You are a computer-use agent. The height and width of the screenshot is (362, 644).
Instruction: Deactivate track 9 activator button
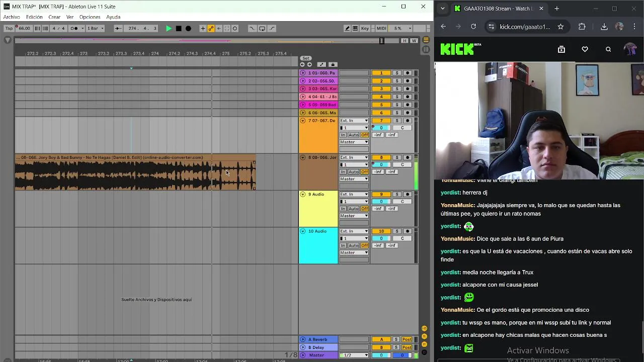381,194
